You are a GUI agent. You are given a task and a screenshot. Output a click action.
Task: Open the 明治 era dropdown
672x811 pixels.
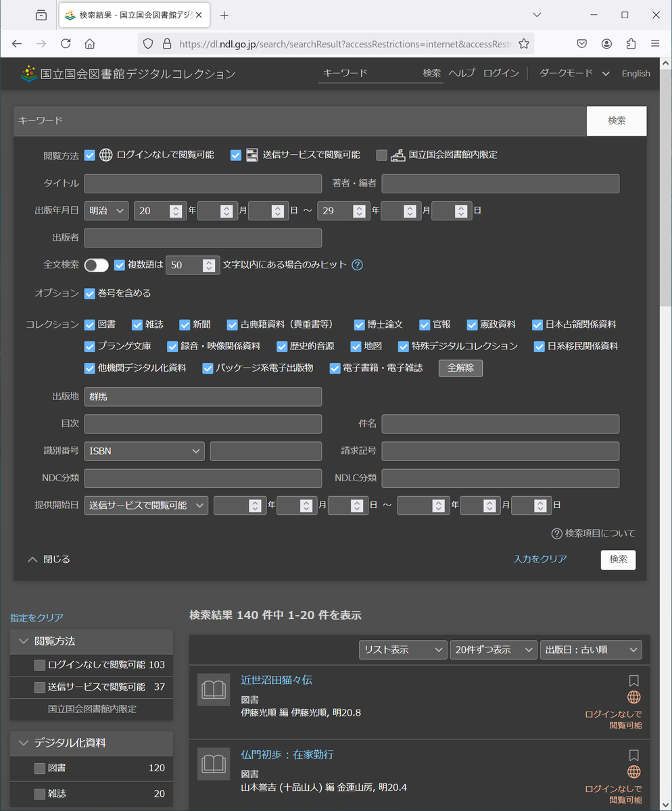106,211
